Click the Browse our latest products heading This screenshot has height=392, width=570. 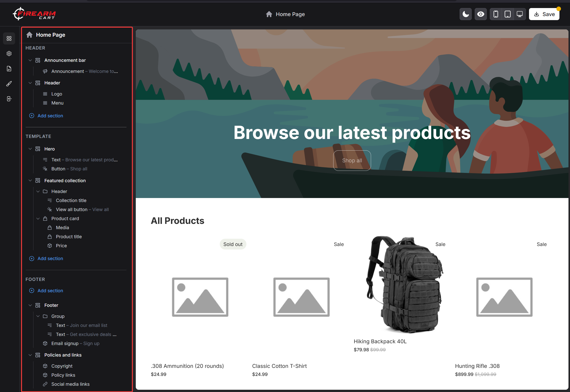click(352, 132)
